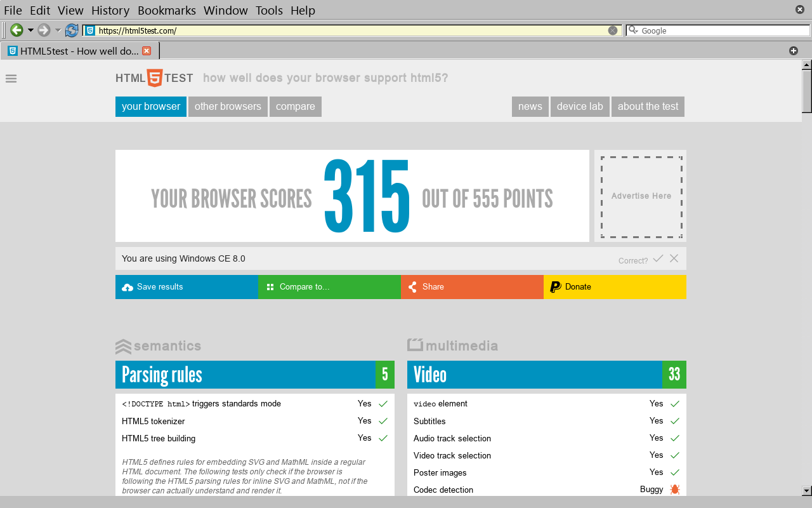Screen dimensions: 812x508
Task: Click 'HTML5 tree building' row
Action: (x=255, y=438)
